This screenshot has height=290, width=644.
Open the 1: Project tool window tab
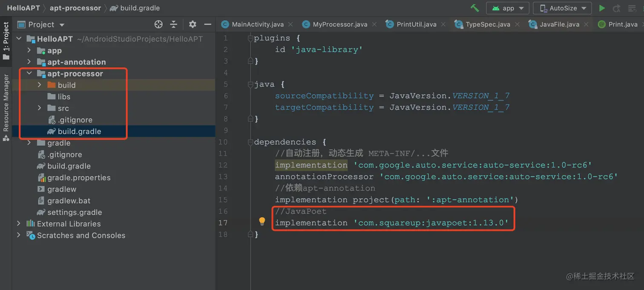coord(6,41)
